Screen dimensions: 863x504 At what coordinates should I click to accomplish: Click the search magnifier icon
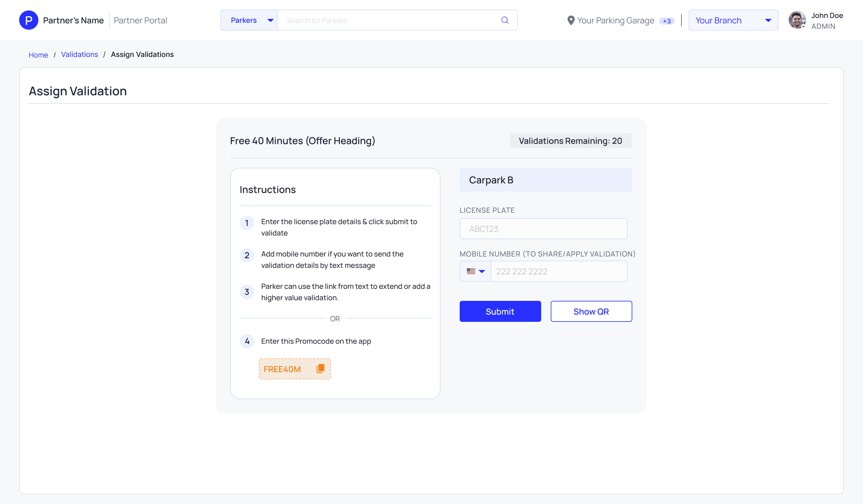tap(504, 20)
